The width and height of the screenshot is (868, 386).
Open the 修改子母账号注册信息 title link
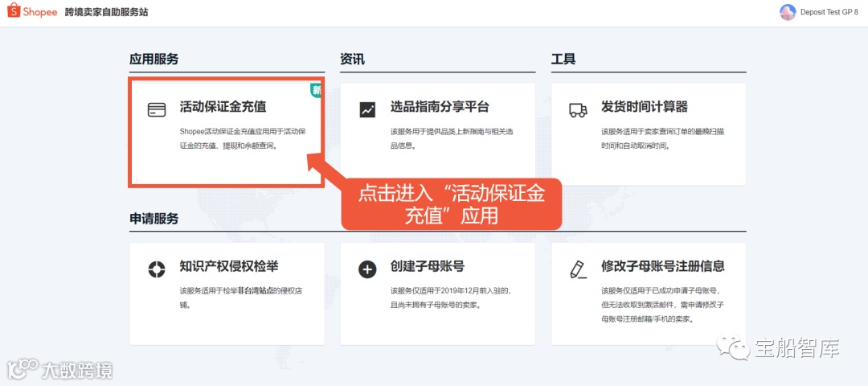coord(662,266)
